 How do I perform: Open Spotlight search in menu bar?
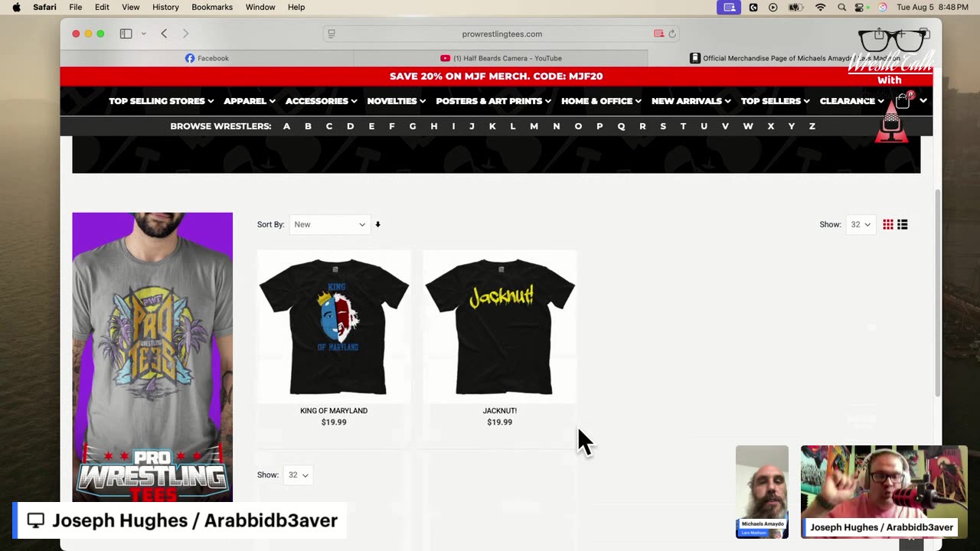click(x=842, y=7)
